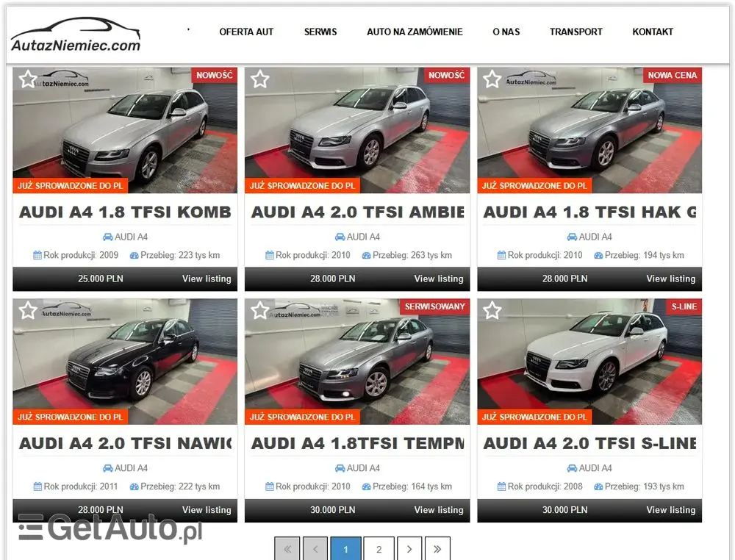735x560 pixels.
Task: Go to pagination page 2
Action: (x=379, y=549)
